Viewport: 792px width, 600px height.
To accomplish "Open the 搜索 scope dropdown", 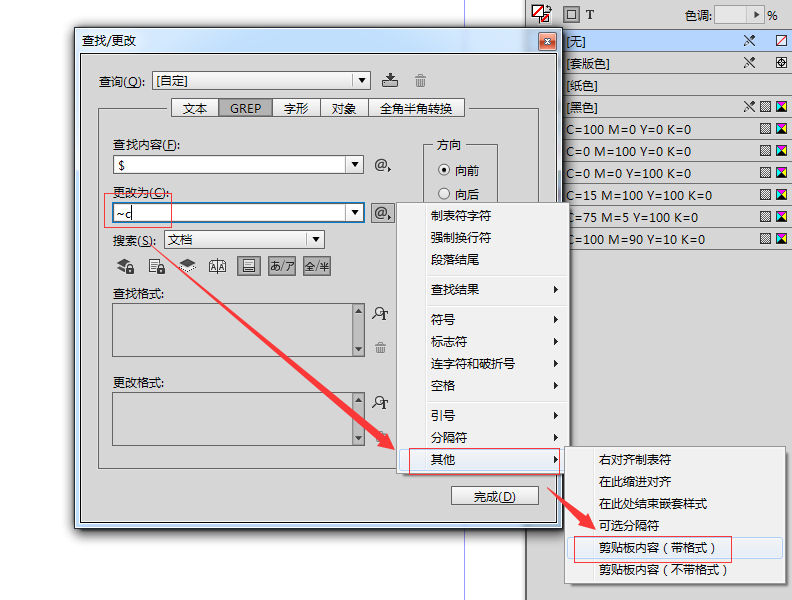I will 316,239.
